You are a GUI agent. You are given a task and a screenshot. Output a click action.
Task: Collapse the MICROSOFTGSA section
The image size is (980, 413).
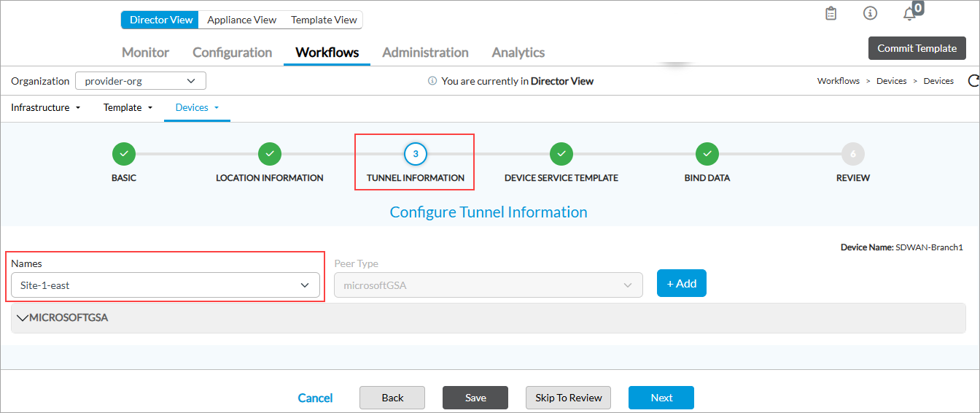[x=23, y=318]
